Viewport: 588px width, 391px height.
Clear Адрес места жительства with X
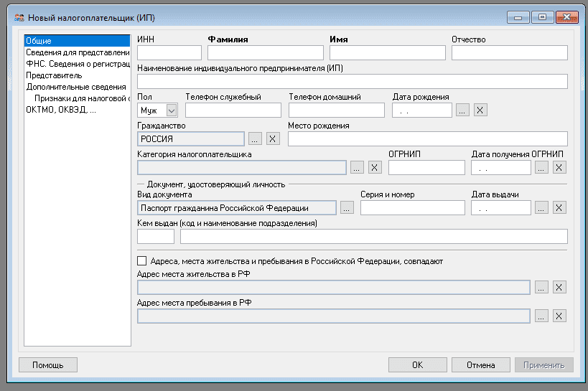point(560,287)
